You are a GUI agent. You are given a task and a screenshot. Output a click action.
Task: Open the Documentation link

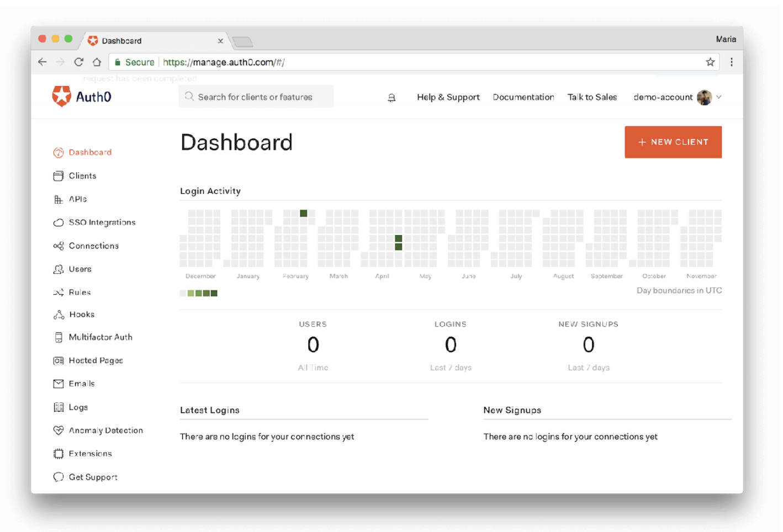pos(523,97)
